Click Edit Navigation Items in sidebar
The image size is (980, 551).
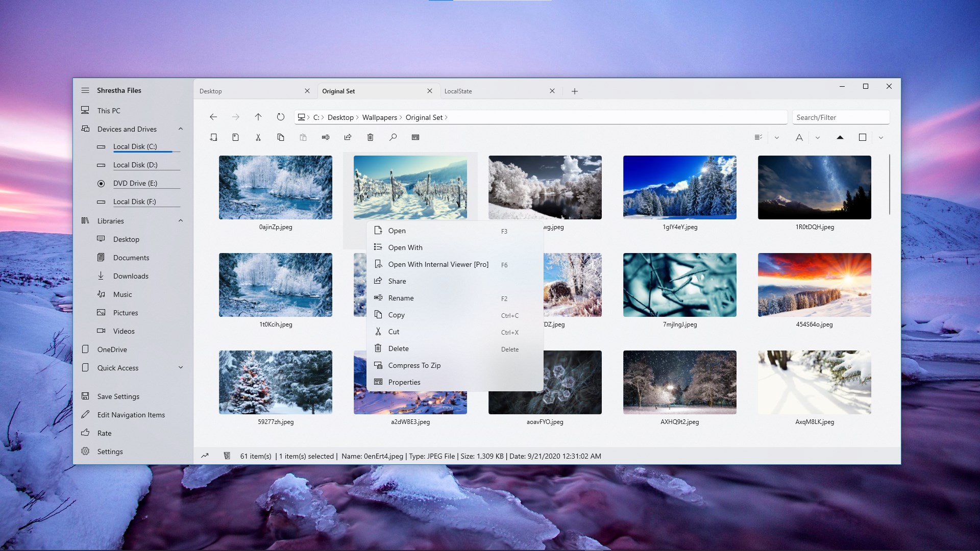pos(131,415)
